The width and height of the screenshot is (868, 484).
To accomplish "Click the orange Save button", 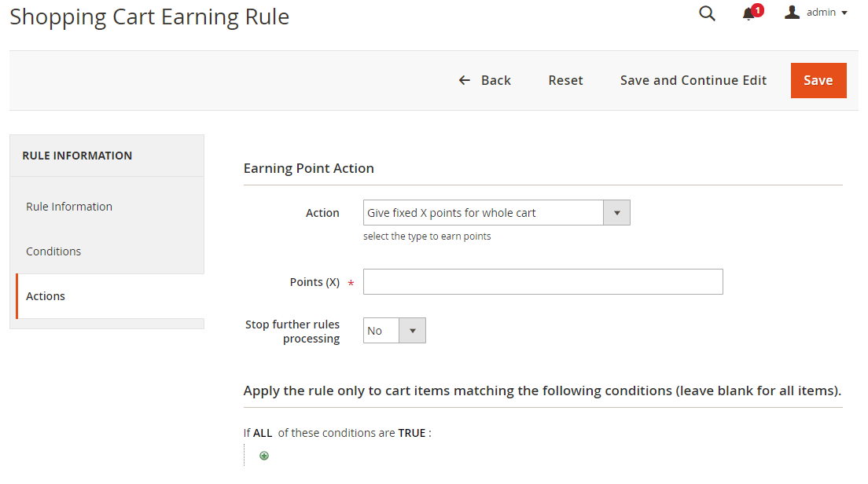I will click(x=818, y=80).
